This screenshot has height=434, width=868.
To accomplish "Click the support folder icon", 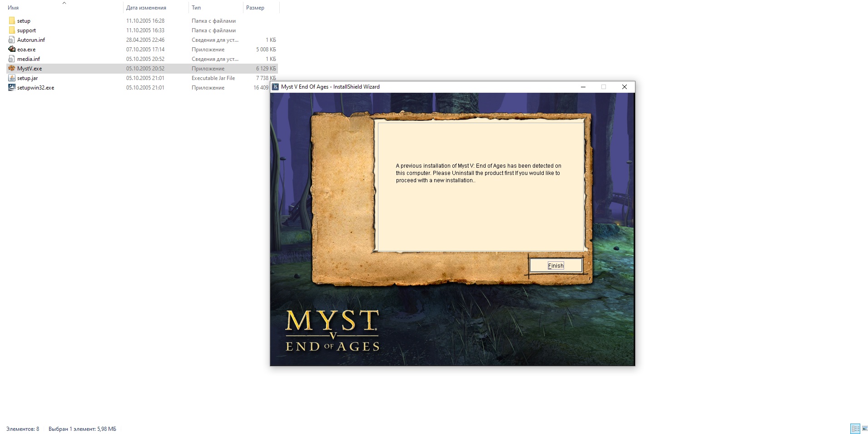I will pos(12,30).
